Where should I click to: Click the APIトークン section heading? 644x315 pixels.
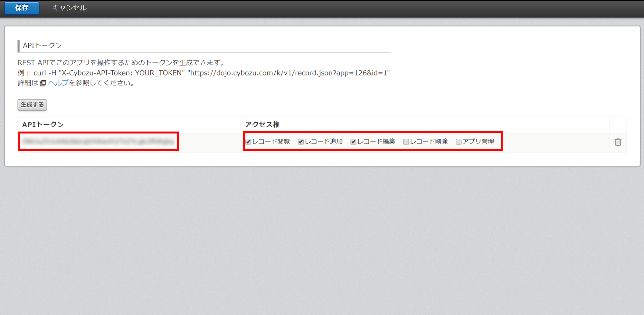coord(42,45)
